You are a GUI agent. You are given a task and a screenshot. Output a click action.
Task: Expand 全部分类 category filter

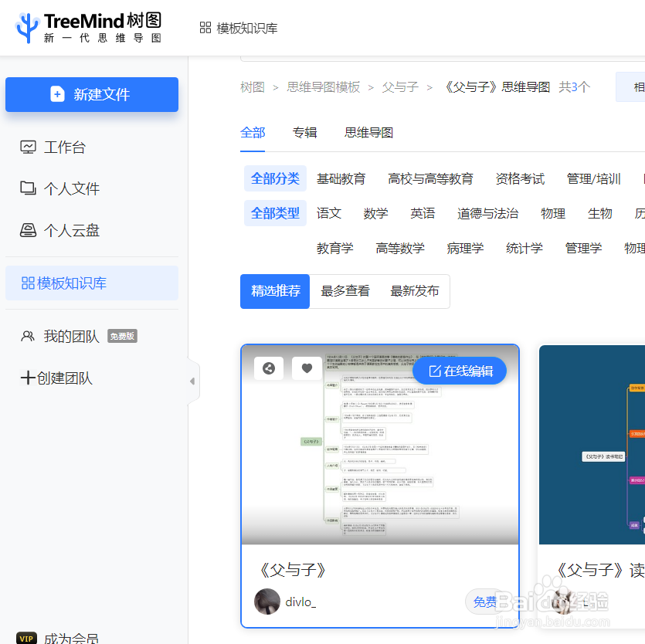pos(275,178)
